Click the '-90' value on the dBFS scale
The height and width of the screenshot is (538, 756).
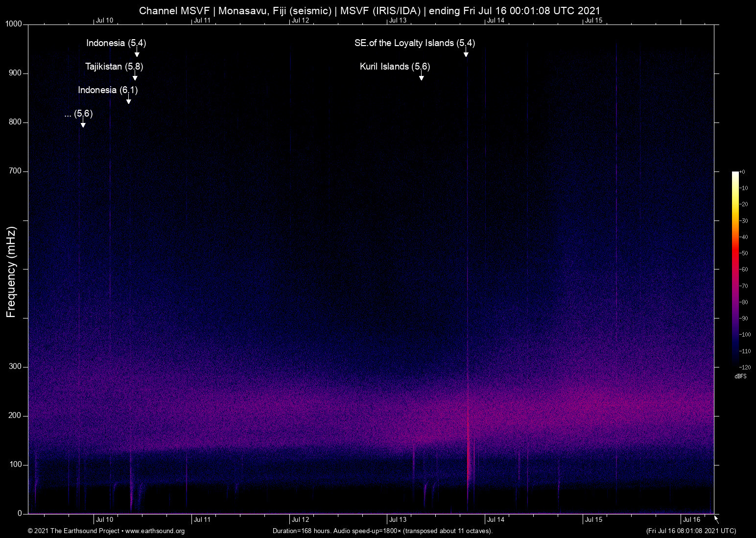coord(743,318)
